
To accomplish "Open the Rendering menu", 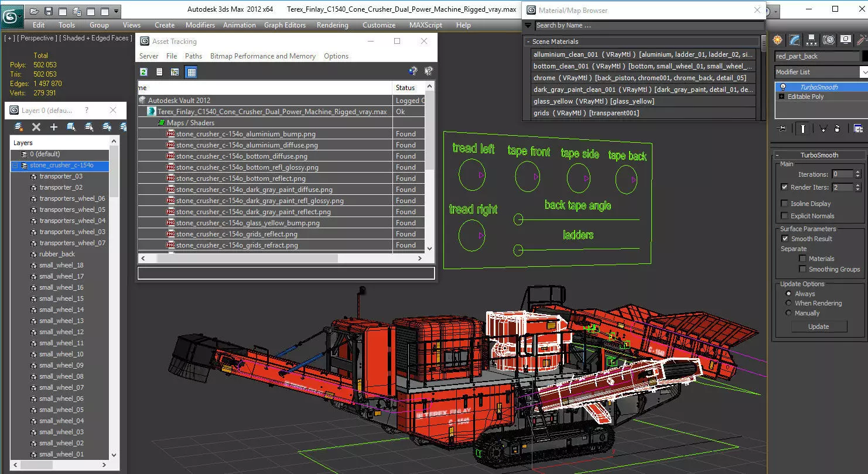I will [x=332, y=25].
